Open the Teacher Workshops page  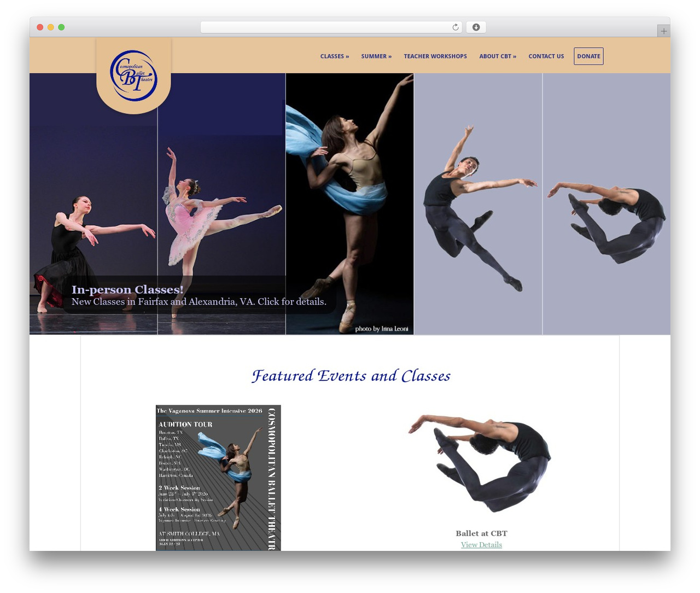pos(435,56)
